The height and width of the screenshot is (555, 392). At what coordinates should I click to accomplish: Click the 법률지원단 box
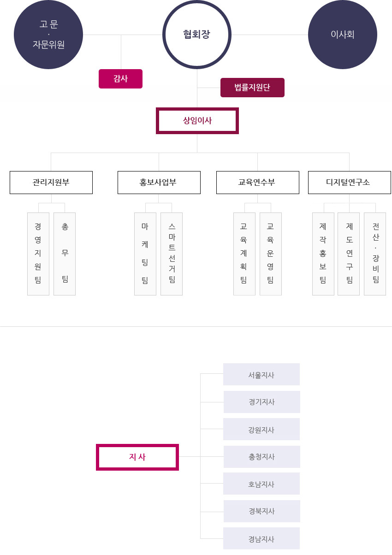pyautogui.click(x=252, y=88)
